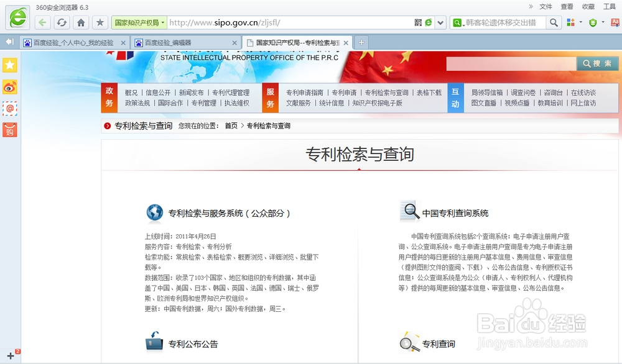This screenshot has height=364, width=622.
Task: Close the 百度经验_编辑器 tab
Action: point(234,43)
